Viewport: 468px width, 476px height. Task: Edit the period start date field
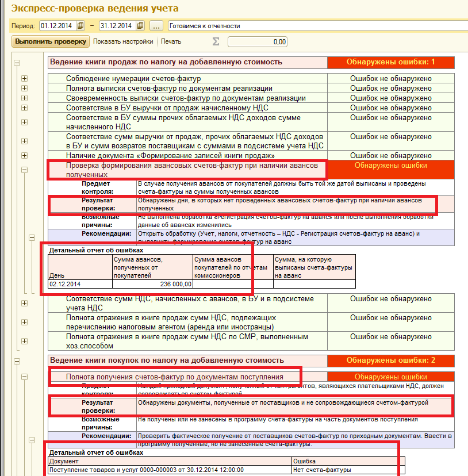point(57,26)
